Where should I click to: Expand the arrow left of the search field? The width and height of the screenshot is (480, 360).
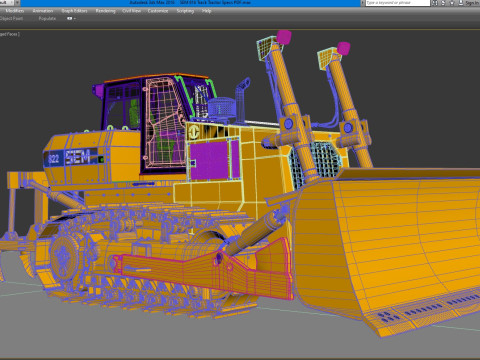tap(363, 3)
